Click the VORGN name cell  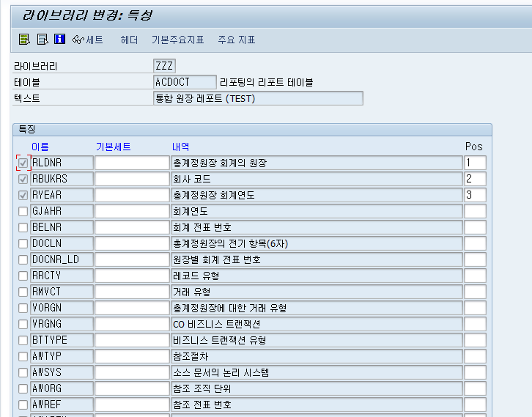coord(62,308)
